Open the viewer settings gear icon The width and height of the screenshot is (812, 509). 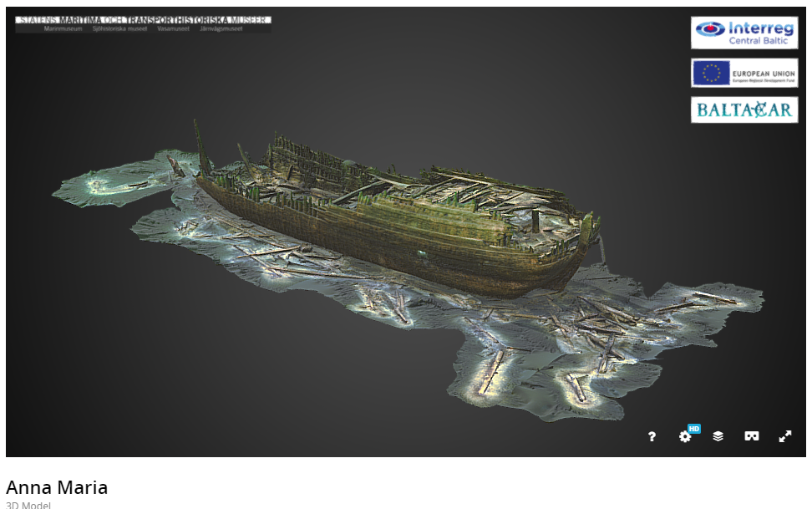coord(685,437)
